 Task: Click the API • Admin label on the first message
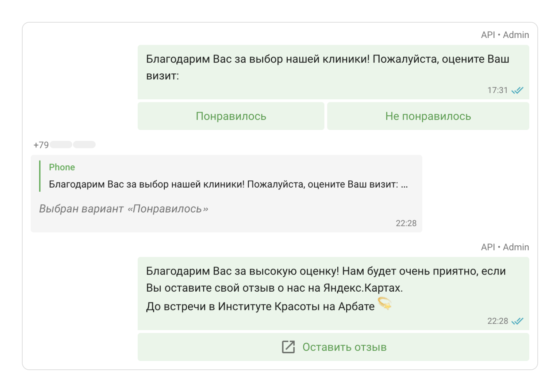click(505, 34)
